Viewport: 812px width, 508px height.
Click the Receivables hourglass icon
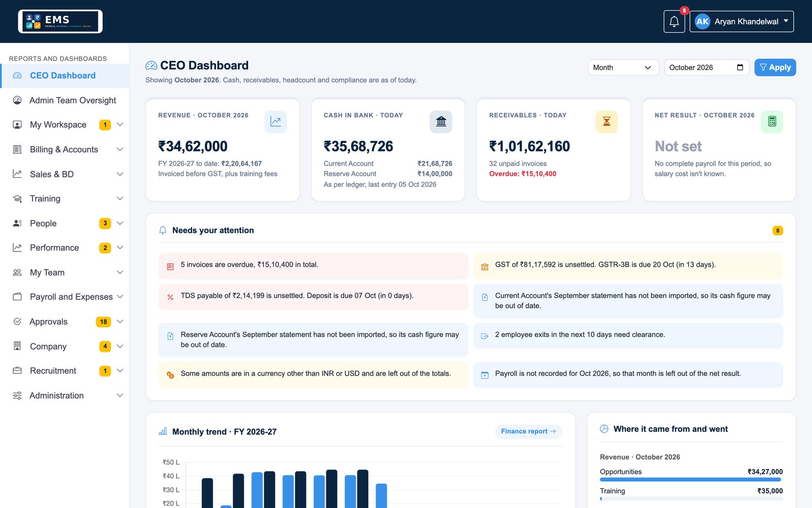[x=606, y=122]
